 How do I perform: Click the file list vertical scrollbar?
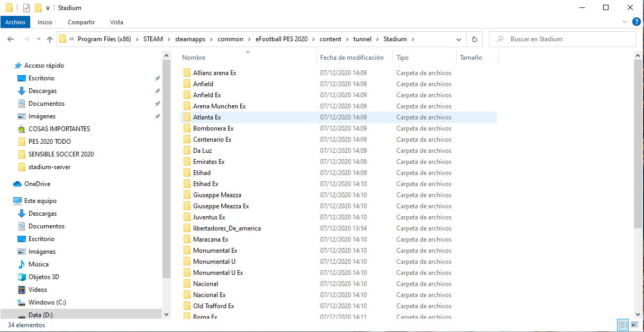638,144
